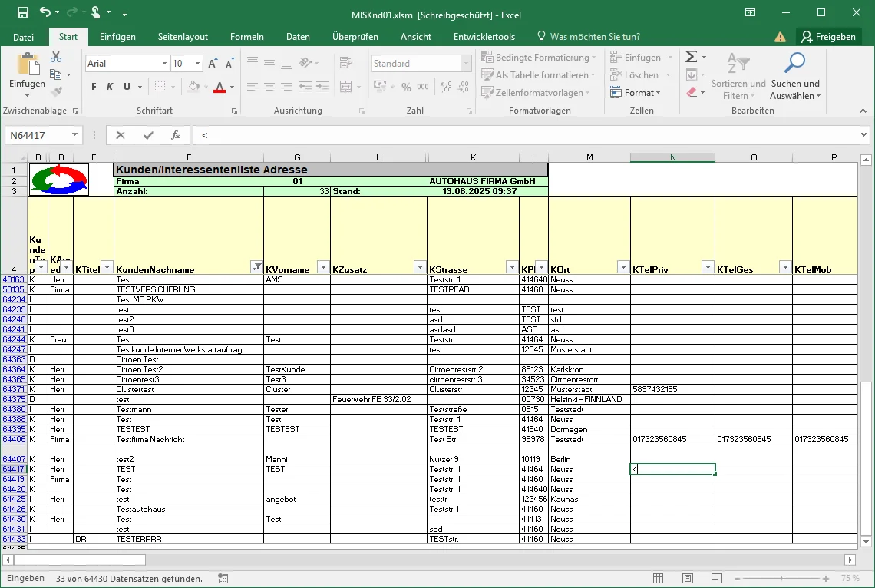Screen dimensions: 875x588
Task: Open filter dropdown for KZusatz column
Action: tap(420, 267)
